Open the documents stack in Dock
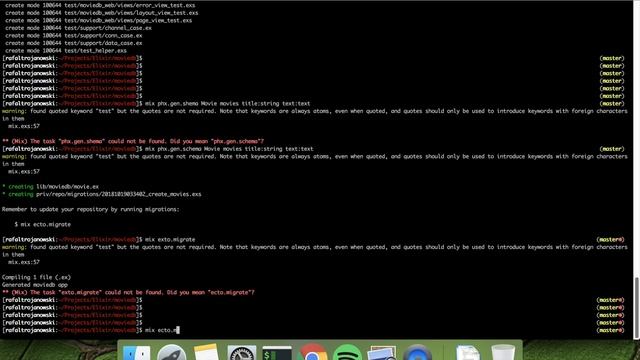The image size is (640, 360). coord(468,353)
